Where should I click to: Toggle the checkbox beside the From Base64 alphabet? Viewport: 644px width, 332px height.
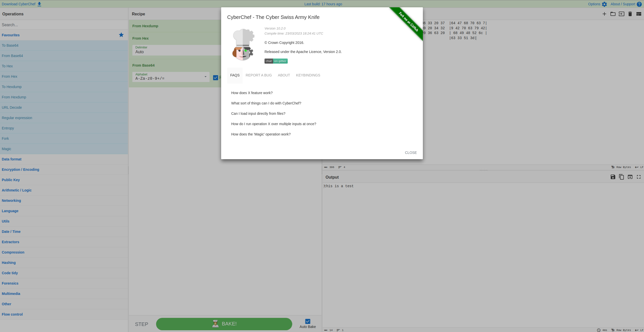tap(216, 77)
